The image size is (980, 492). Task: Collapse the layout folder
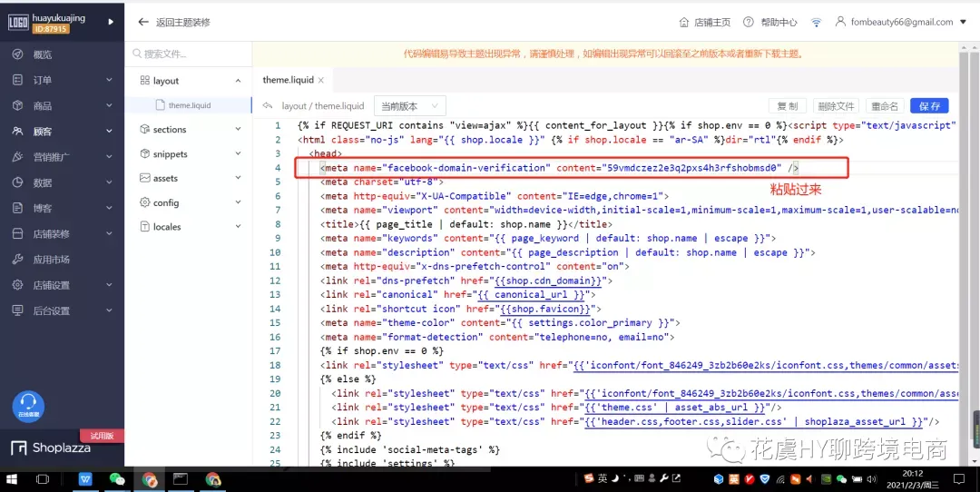238,81
